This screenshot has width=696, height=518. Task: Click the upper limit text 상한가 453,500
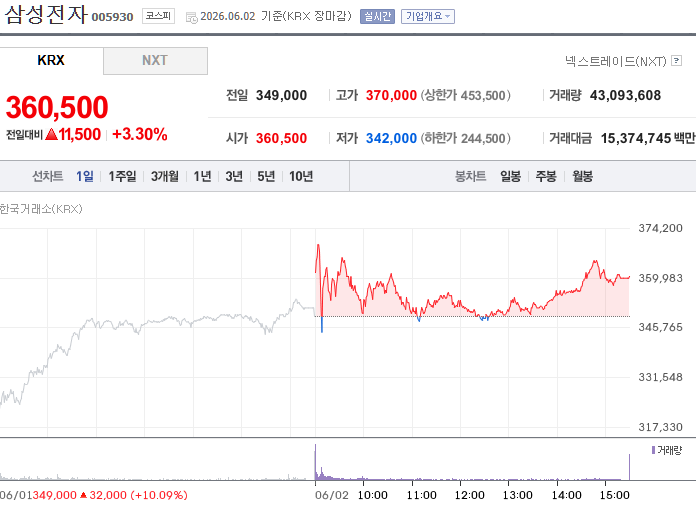[466, 95]
